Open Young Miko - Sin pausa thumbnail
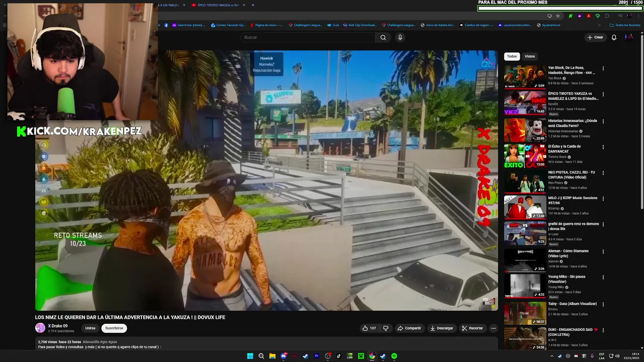 (525, 286)
